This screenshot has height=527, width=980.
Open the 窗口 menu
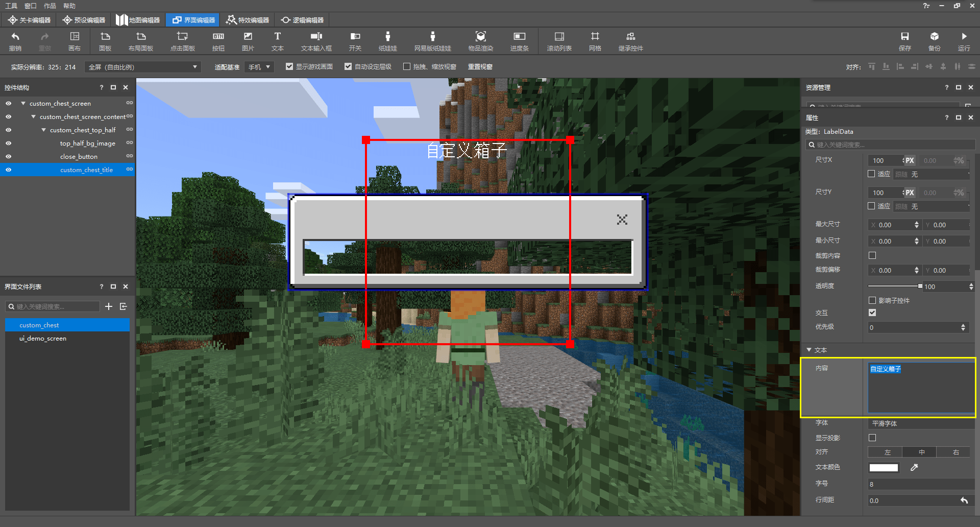coord(31,6)
